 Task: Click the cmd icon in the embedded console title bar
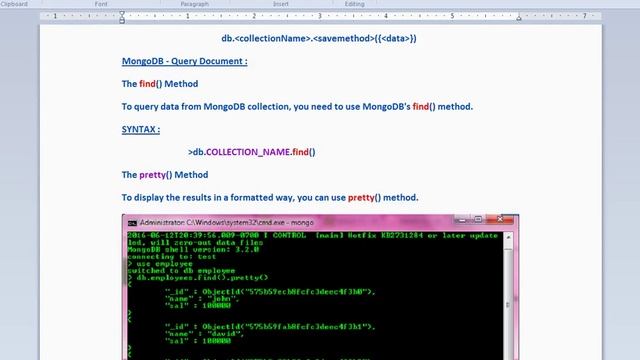132,223
